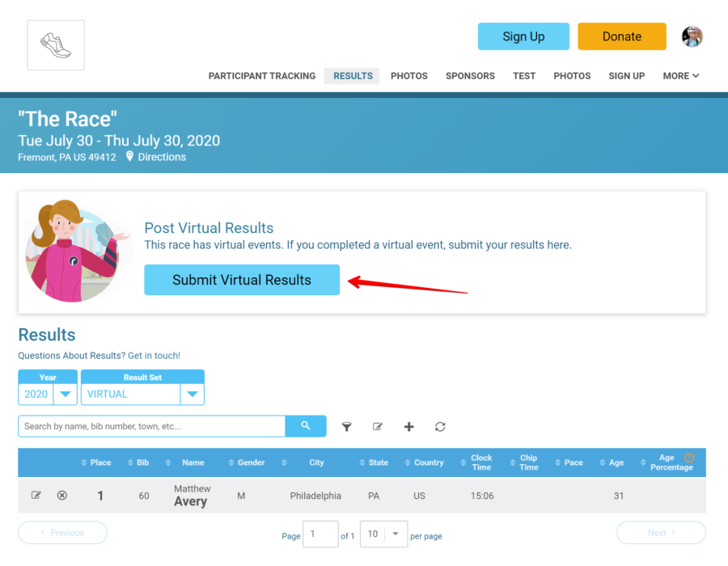Viewport: 728px width, 566px height.
Task: Click the orange Donate button
Action: click(622, 36)
